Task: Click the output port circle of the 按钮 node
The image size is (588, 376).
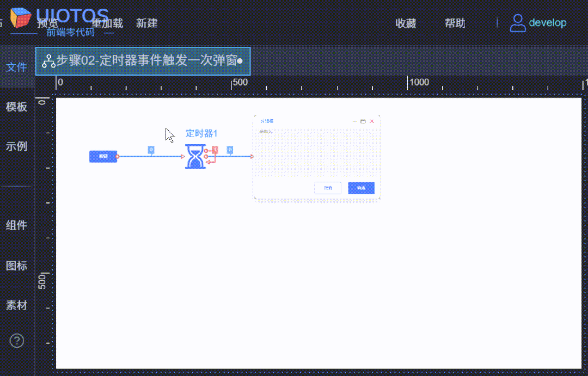Action: point(117,157)
